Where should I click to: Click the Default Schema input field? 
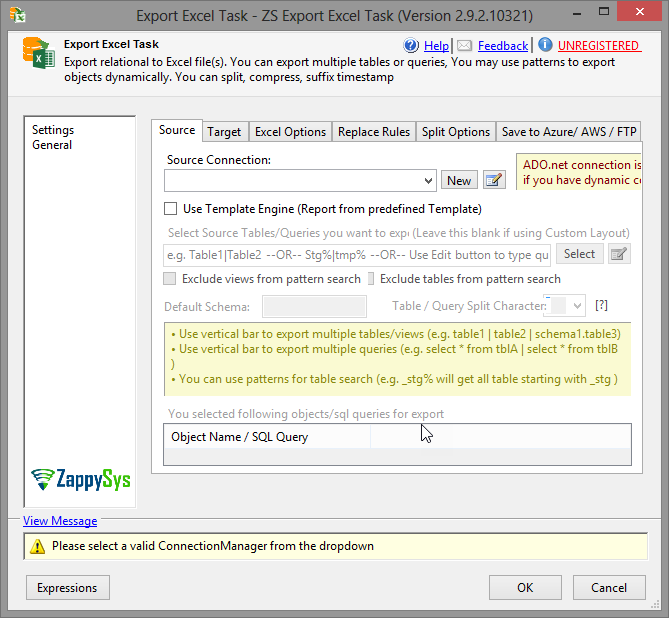[314, 306]
